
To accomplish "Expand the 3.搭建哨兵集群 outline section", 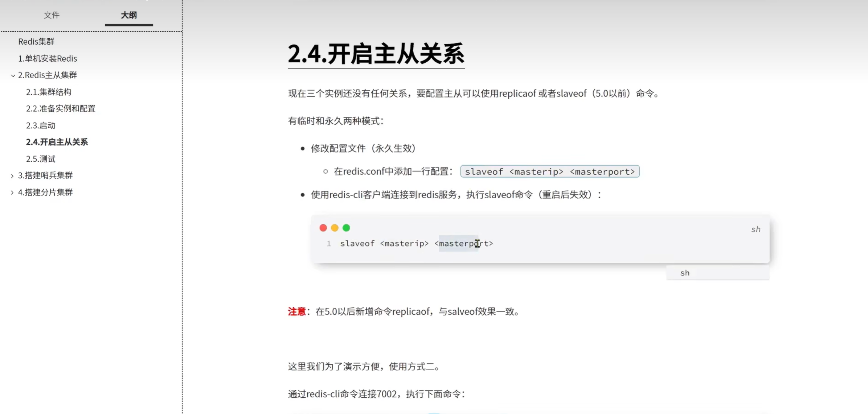I will click(x=13, y=176).
